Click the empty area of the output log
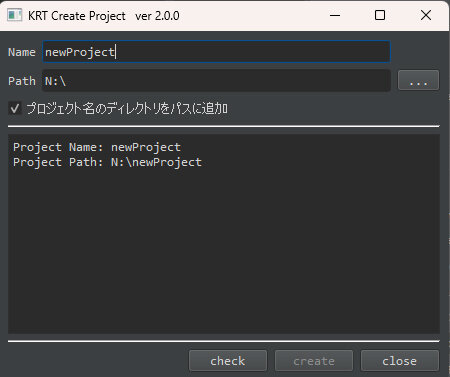Screen dimensions: 450x377 tap(224, 250)
